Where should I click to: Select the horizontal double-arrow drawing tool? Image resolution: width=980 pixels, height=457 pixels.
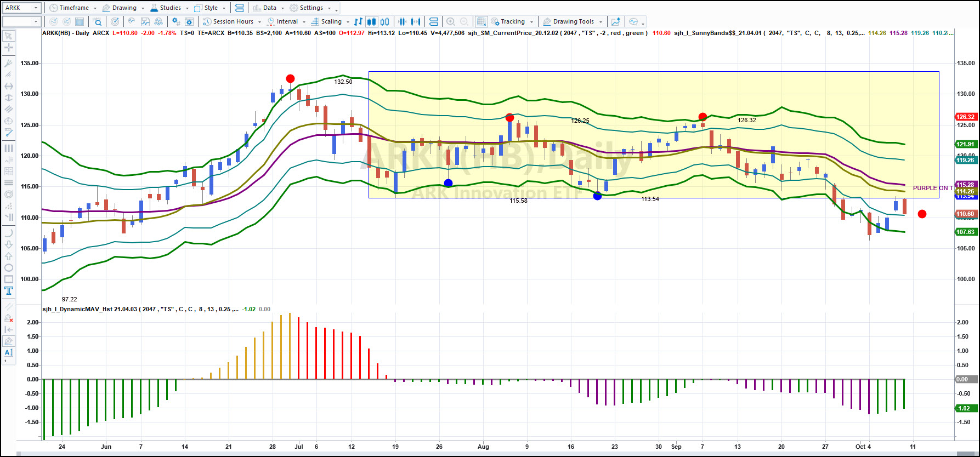(9, 86)
